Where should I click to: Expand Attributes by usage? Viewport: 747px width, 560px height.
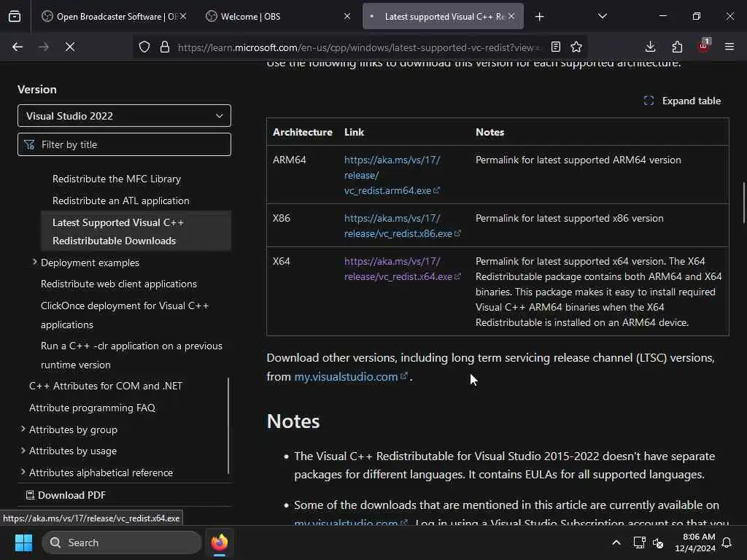click(x=23, y=450)
